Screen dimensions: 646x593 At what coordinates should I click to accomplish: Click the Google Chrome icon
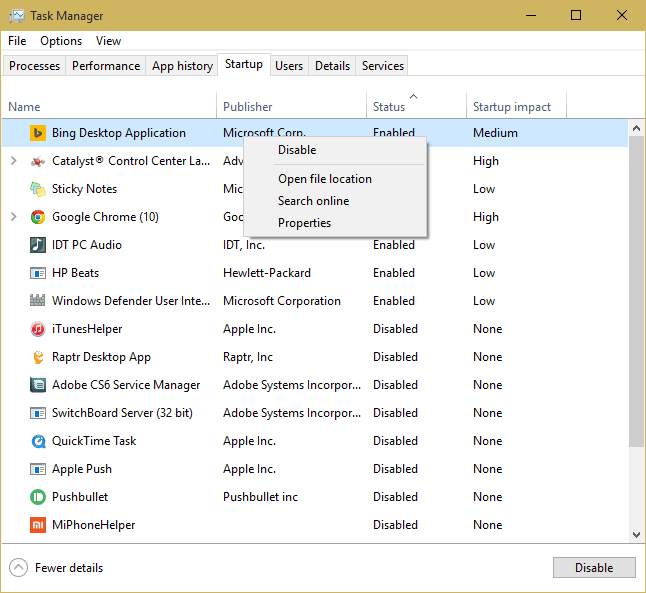pos(38,217)
